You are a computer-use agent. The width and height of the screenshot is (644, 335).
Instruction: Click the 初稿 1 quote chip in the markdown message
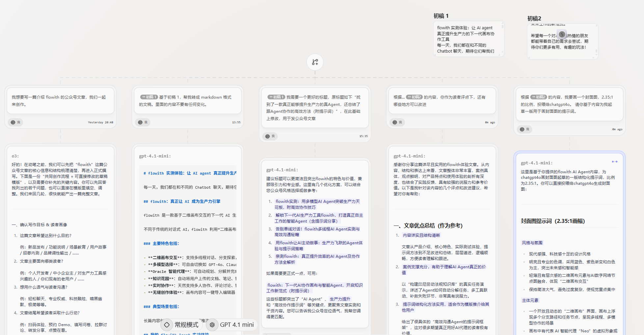pos(149,97)
